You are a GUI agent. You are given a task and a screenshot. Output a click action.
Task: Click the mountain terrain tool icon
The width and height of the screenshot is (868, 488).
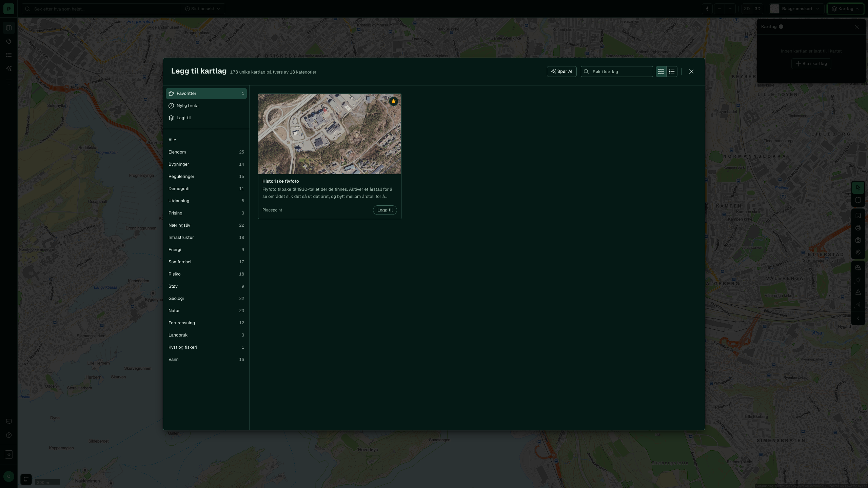click(858, 292)
